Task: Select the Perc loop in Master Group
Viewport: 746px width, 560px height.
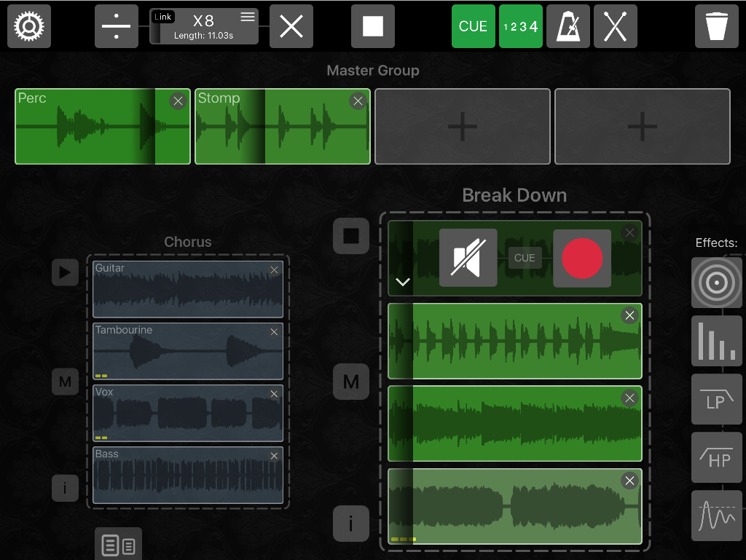Action: click(x=103, y=127)
